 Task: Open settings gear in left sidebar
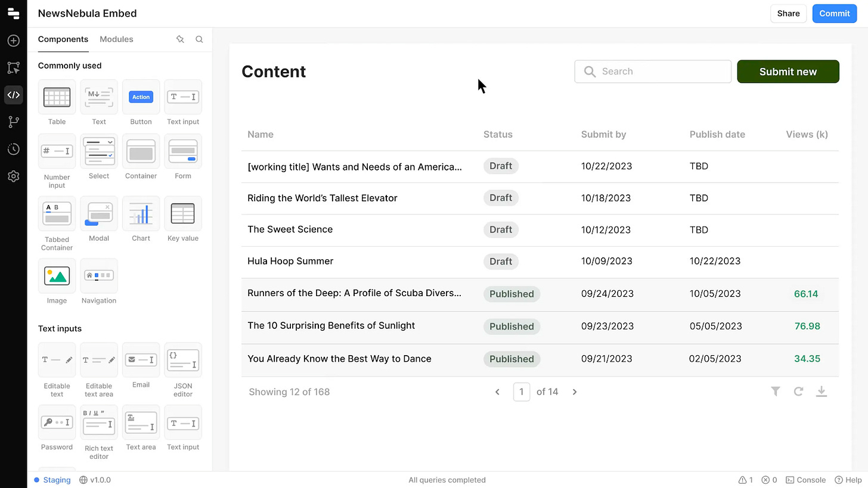pyautogui.click(x=13, y=176)
